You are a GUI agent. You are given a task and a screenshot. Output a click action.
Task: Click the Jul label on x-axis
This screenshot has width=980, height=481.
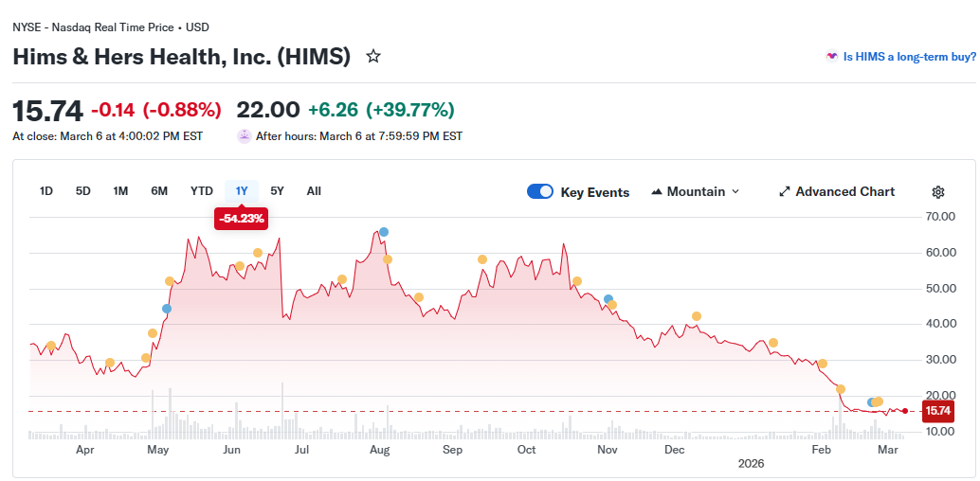coord(302,450)
